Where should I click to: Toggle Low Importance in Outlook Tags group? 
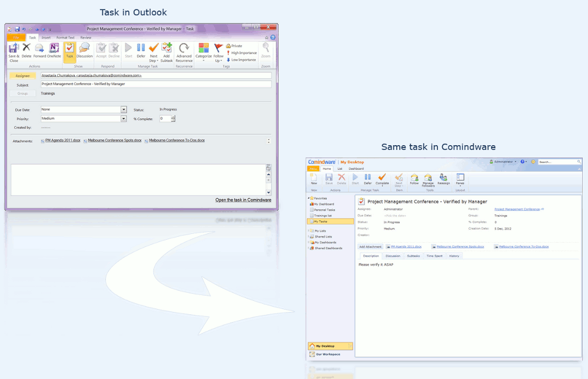coord(241,60)
